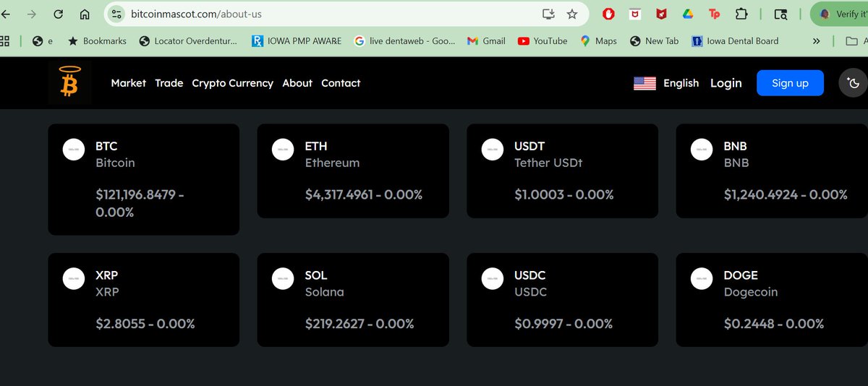Click the BNB coin logo placeholder

[702, 150]
